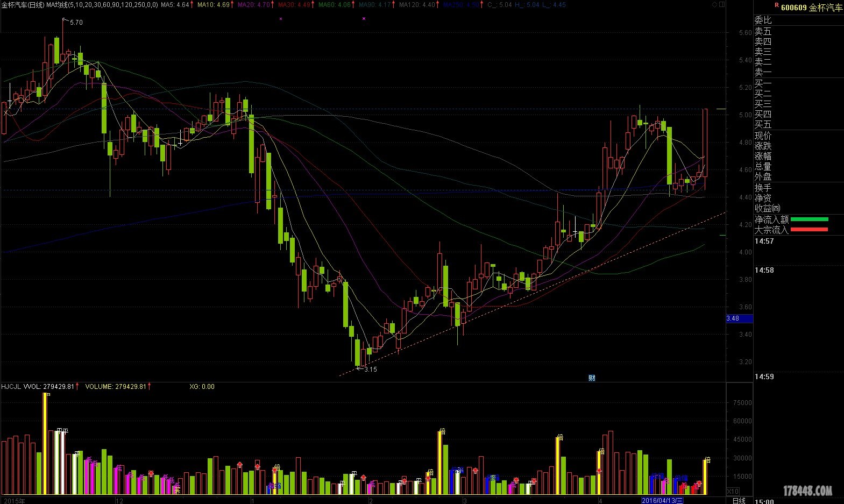The image size is (844, 504).
Task: Click the XG: 0.00 value
Action: (202, 387)
